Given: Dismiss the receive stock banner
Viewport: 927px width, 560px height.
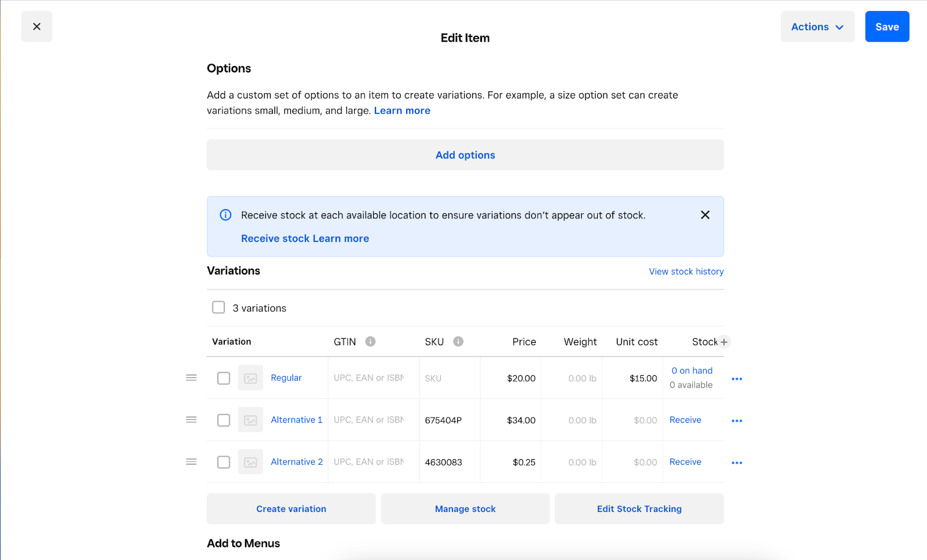Looking at the screenshot, I should (705, 214).
